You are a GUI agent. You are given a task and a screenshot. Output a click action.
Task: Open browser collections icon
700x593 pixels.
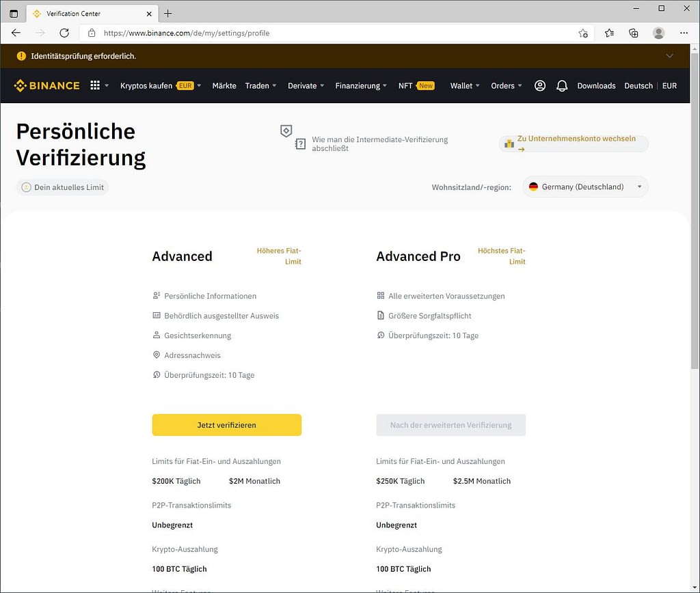point(634,33)
